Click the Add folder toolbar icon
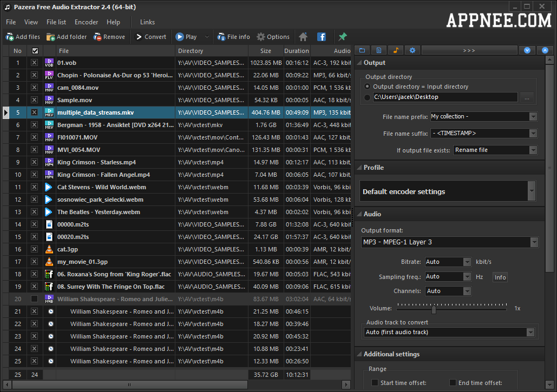 click(x=51, y=37)
